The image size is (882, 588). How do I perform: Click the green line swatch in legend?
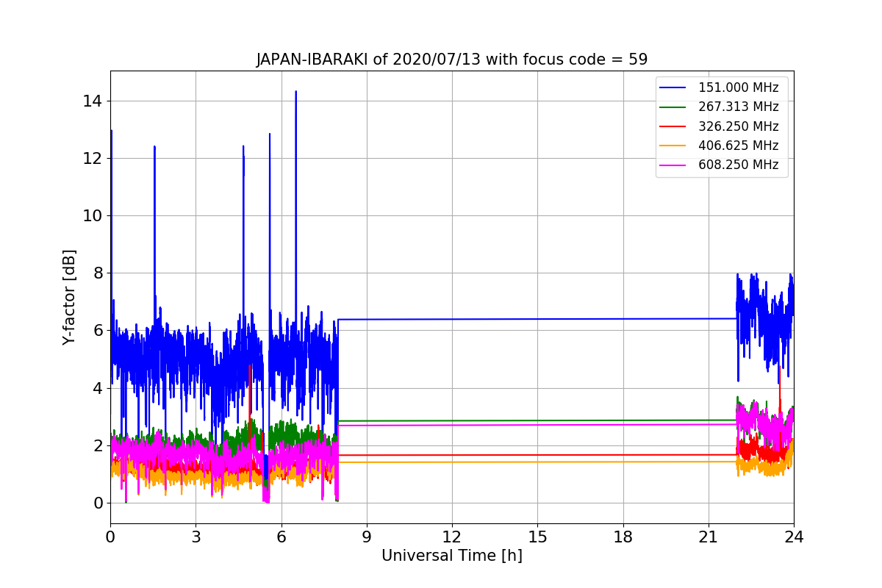click(x=673, y=107)
